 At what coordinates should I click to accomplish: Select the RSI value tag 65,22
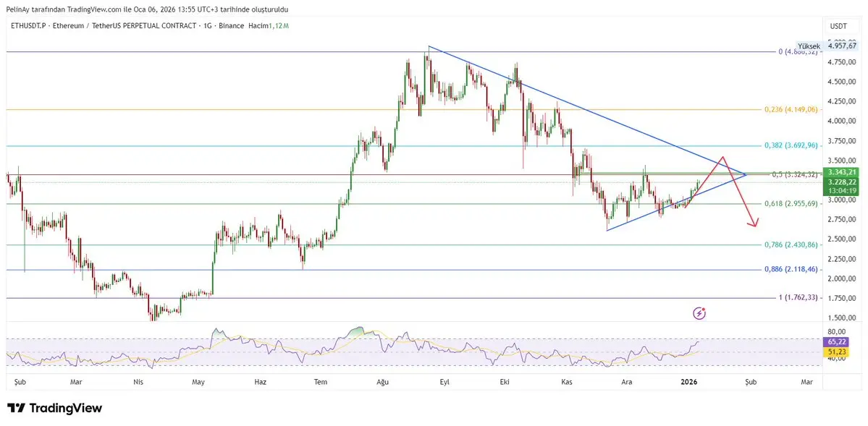[836, 343]
